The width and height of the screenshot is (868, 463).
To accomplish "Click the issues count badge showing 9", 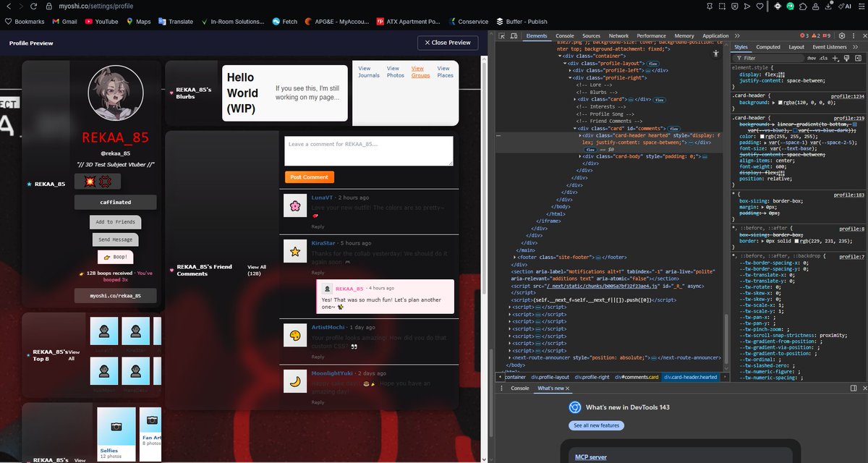I will 827,35.
